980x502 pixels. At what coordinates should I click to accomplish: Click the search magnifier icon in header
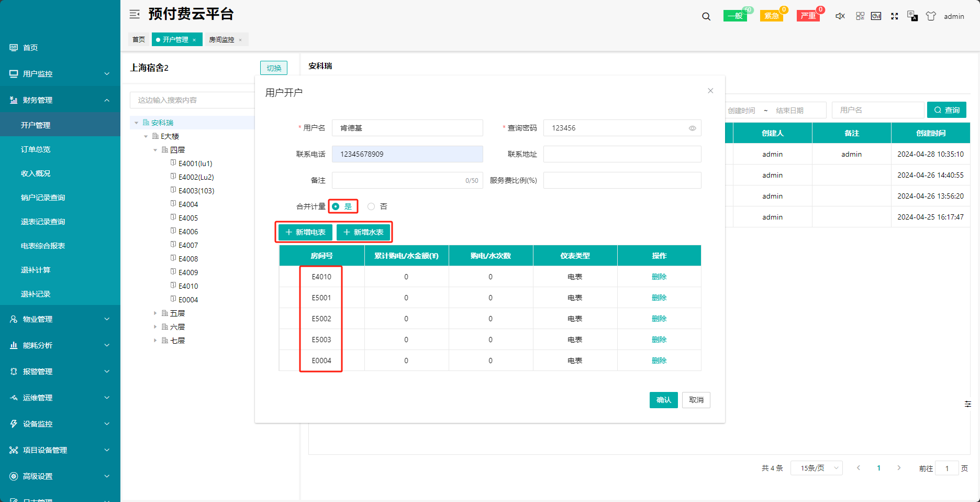coord(706,16)
